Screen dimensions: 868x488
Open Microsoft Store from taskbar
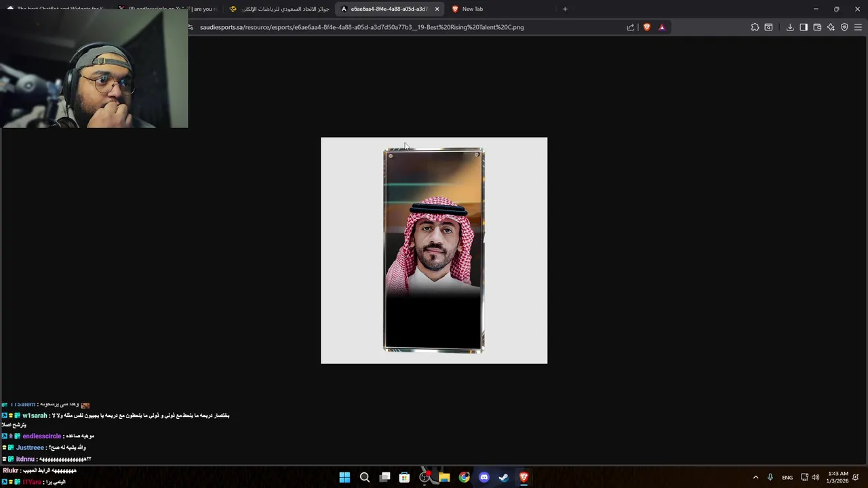(x=404, y=477)
